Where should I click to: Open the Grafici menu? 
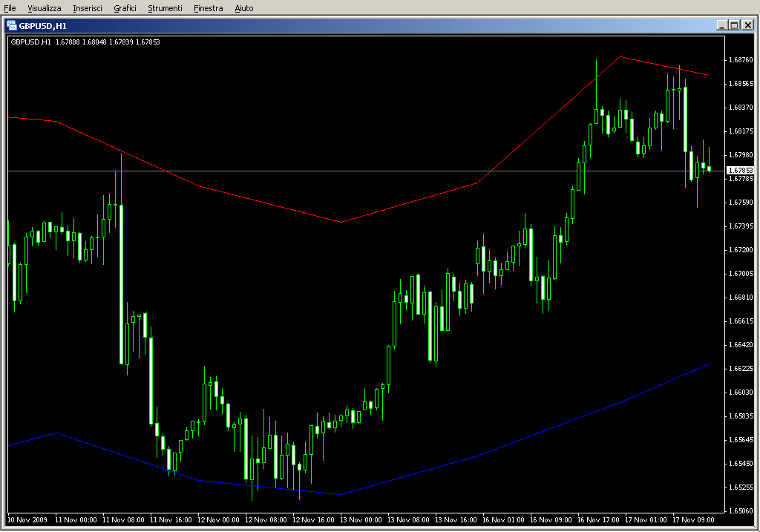click(125, 8)
